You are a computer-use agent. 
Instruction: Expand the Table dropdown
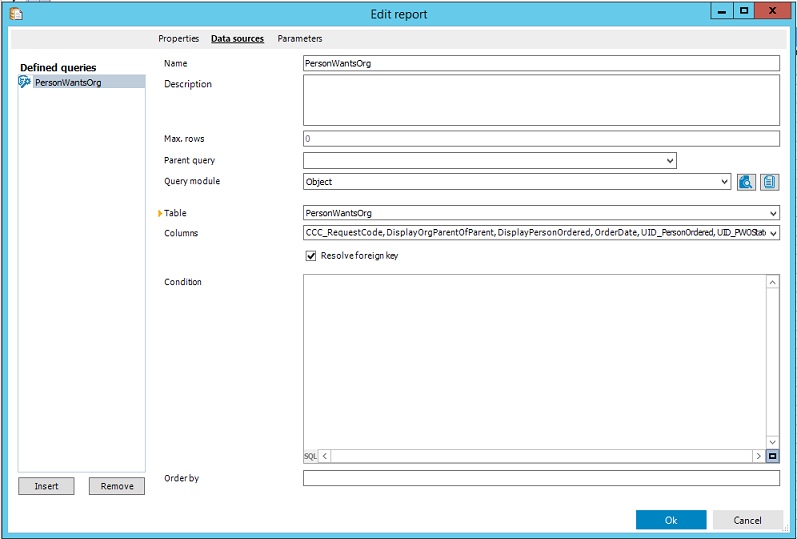click(x=773, y=213)
